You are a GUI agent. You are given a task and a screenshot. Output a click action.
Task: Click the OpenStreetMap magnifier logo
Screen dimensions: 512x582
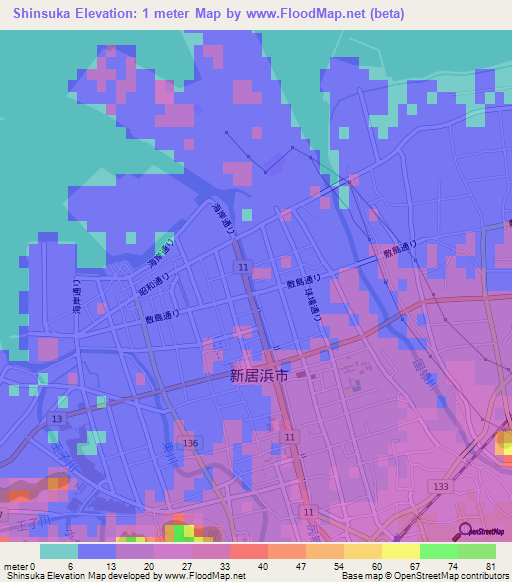(x=478, y=532)
